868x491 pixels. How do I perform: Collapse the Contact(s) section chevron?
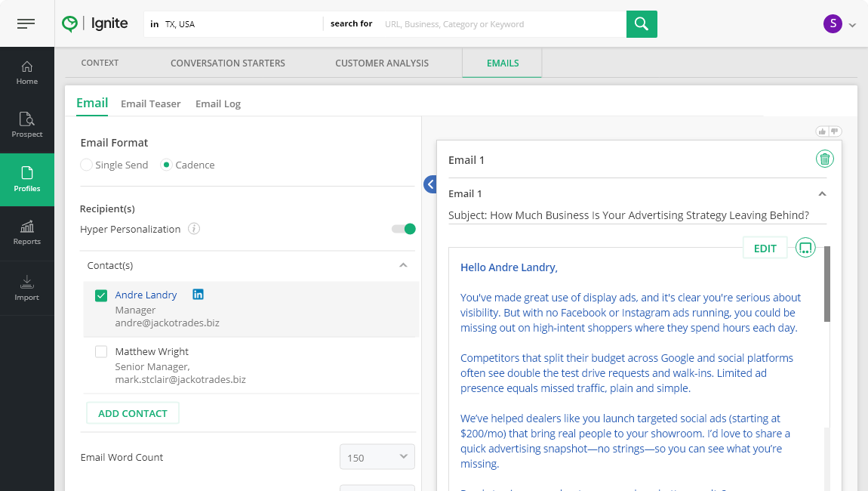tap(403, 265)
